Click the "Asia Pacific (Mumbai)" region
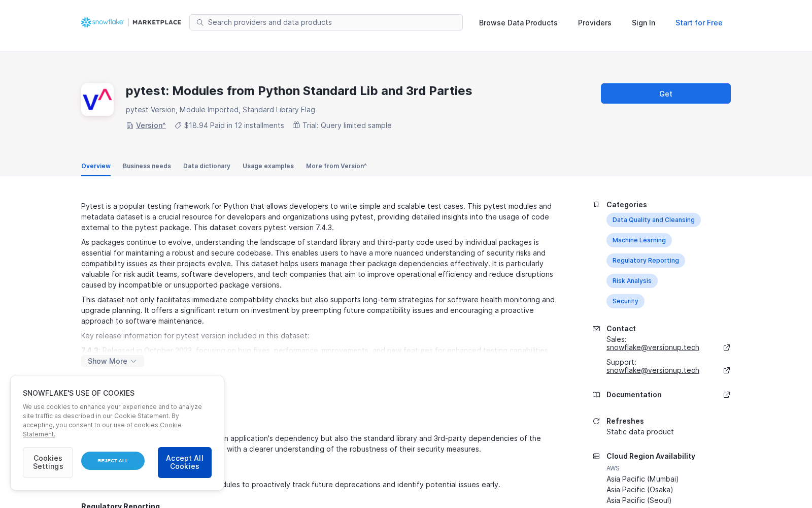The height and width of the screenshot is (508, 812). [x=642, y=479]
